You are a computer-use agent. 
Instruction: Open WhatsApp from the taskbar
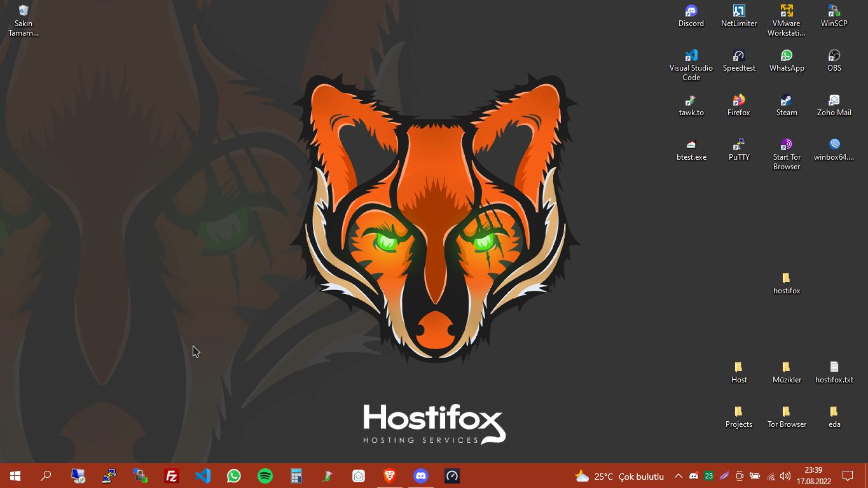tap(234, 476)
